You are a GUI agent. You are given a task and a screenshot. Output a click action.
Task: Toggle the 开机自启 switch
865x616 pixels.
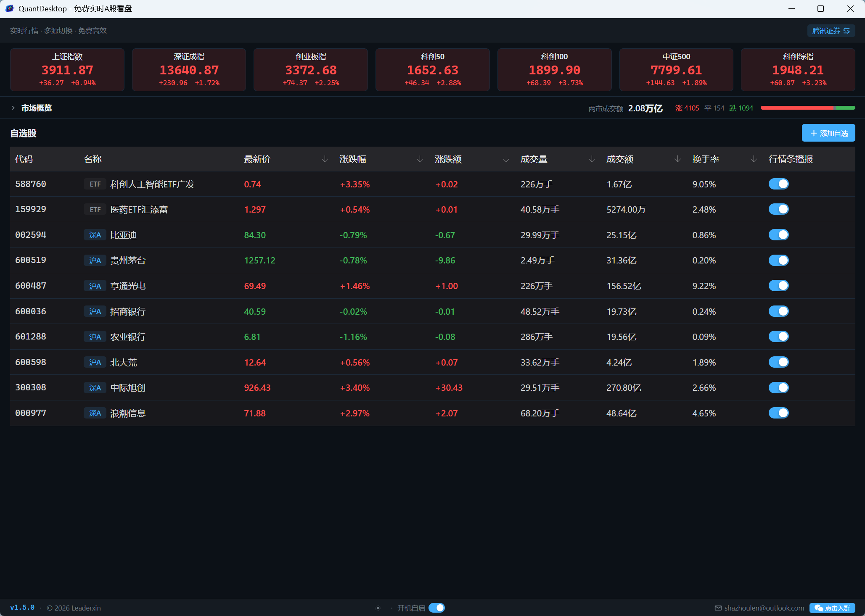[436, 608]
